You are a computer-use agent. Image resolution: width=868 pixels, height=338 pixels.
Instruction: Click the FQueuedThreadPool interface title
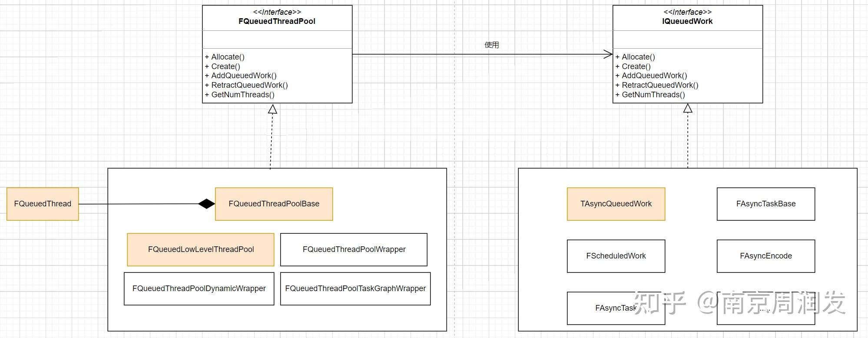pyautogui.click(x=277, y=21)
